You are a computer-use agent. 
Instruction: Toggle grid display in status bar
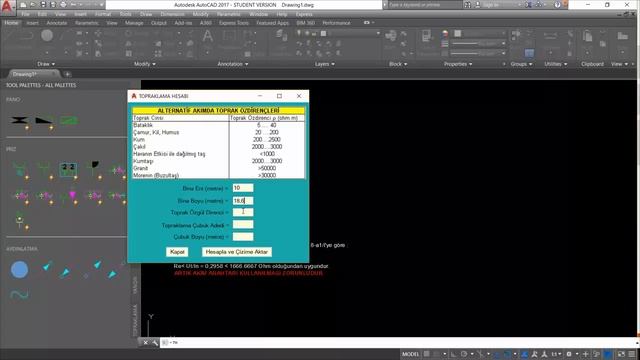(x=427, y=354)
